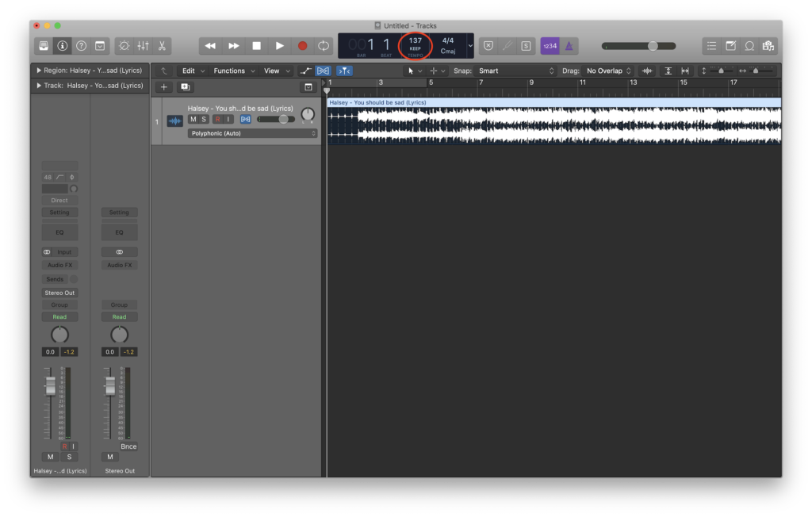
Task: Open the Snap Smart popup menu
Action: click(515, 71)
